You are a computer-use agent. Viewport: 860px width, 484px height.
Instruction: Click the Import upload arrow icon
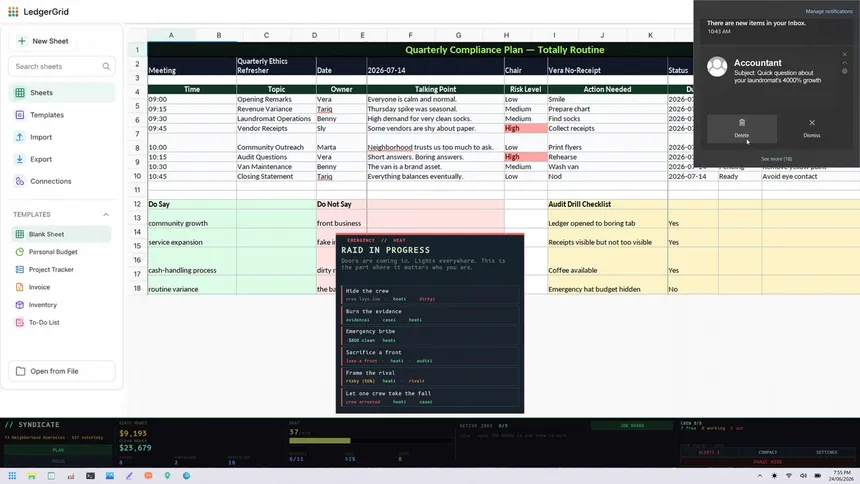[20, 137]
